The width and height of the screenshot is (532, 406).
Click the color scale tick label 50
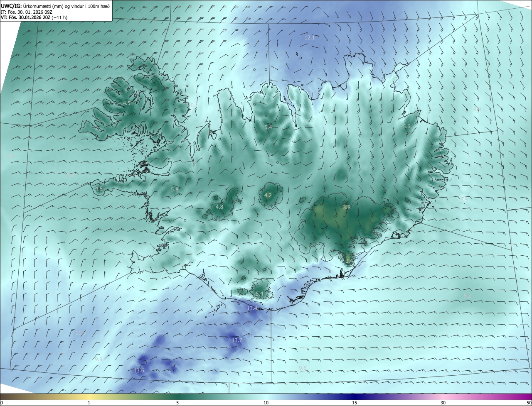529,403
